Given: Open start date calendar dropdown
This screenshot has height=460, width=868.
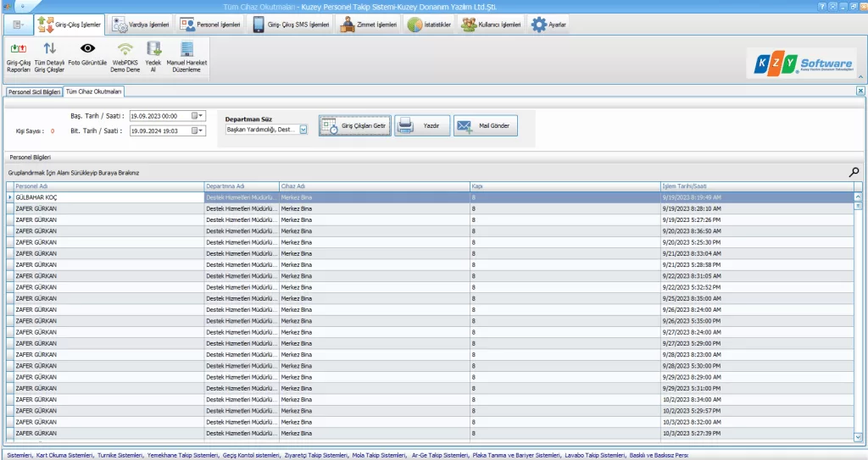Looking at the screenshot, I should 198,116.
